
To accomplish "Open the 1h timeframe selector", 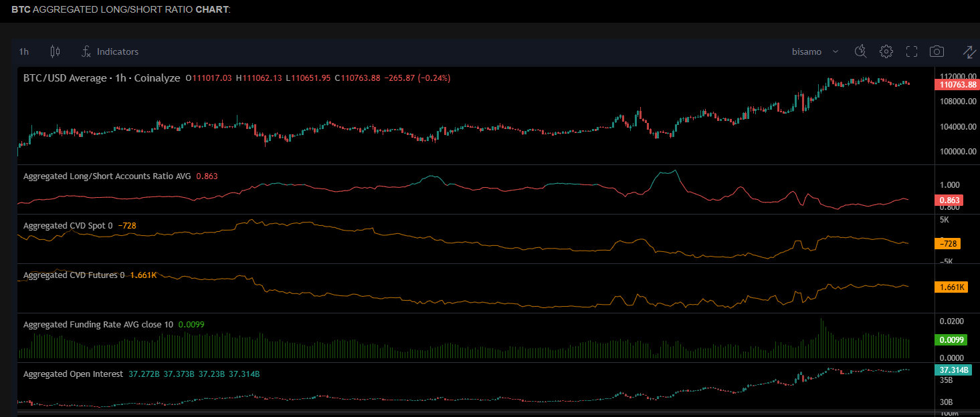I will [x=24, y=51].
